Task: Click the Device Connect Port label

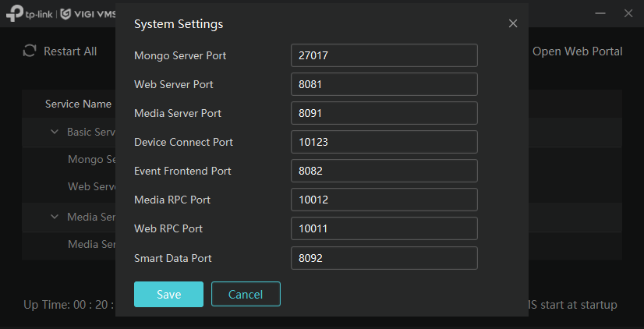Action: pos(183,142)
